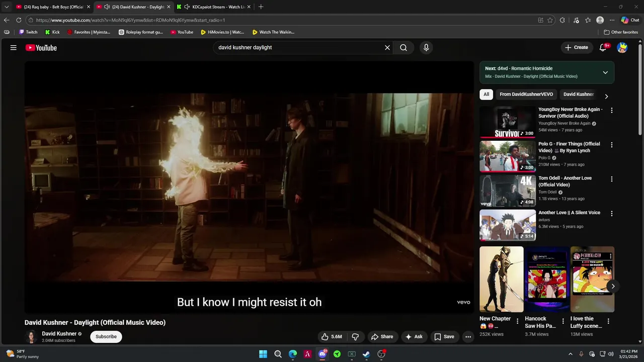
Task: Open the Create menu
Action: point(577,47)
